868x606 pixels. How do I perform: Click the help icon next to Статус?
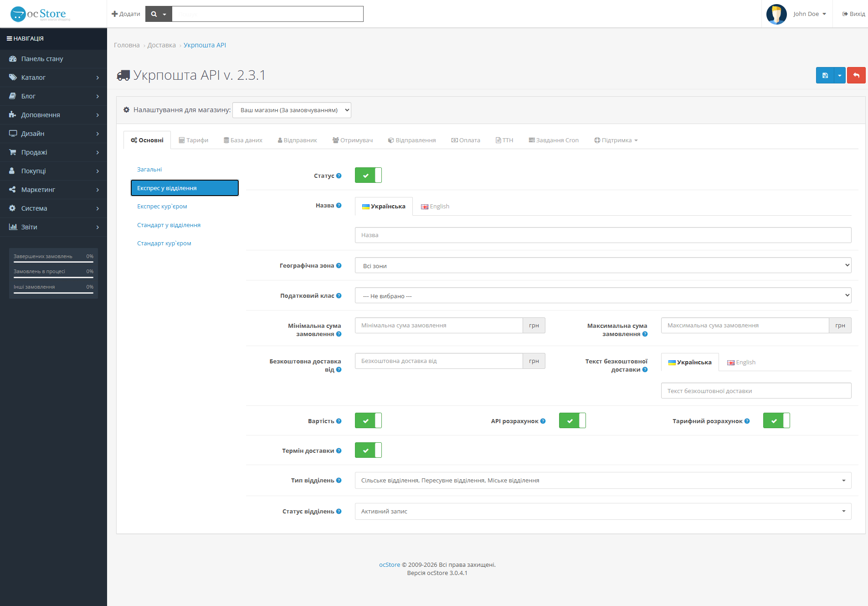[x=339, y=176]
